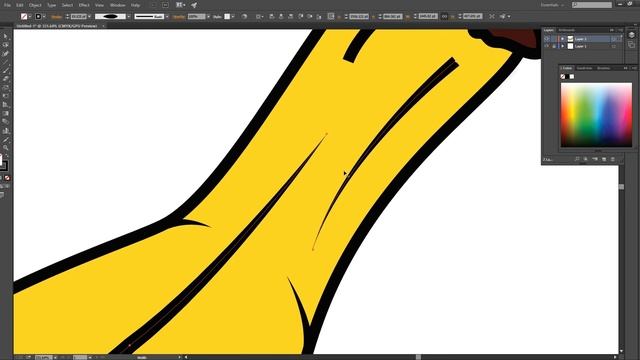Open the Fill color dropdown arrow
The image size is (640, 360).
pyautogui.click(x=30, y=17)
